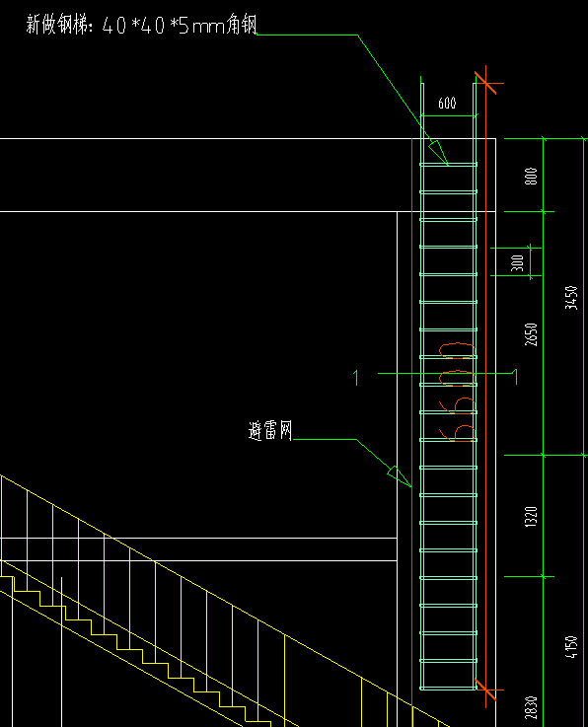
Task: Select the right section mark 1
Action: [515, 377]
